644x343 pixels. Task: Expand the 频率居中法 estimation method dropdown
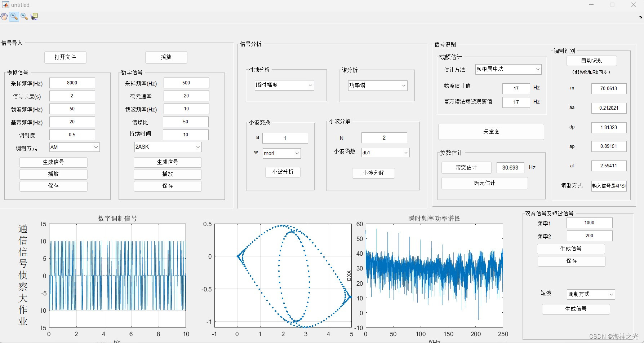[x=508, y=69]
